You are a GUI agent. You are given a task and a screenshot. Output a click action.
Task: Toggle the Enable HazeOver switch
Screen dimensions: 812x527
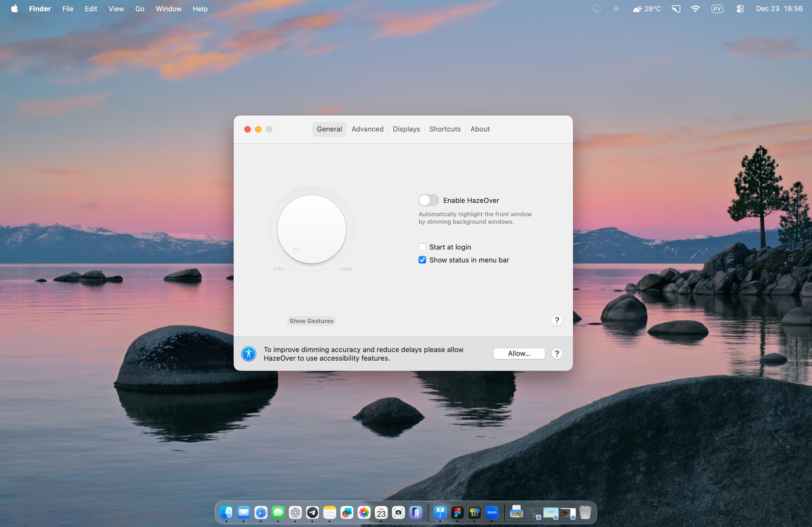tap(429, 200)
